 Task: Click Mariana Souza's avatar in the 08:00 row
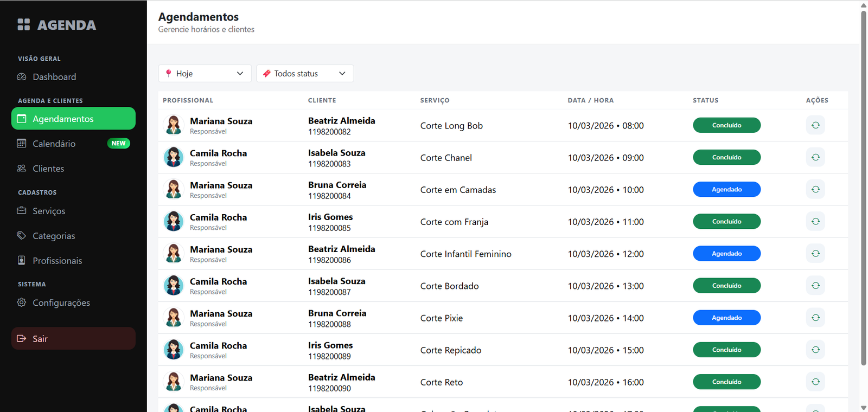[174, 125]
